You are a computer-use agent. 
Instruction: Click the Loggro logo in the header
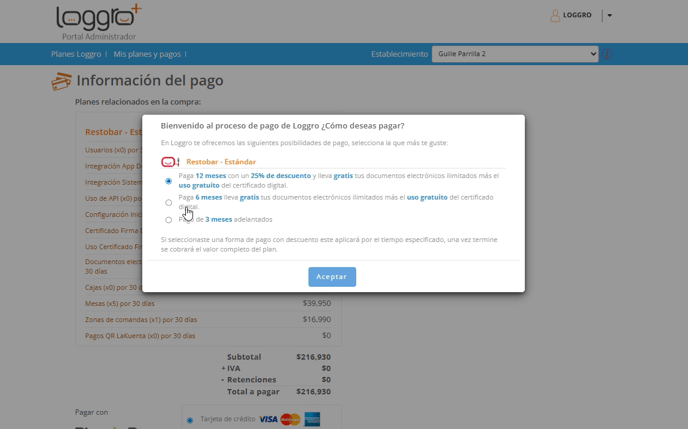98,18
